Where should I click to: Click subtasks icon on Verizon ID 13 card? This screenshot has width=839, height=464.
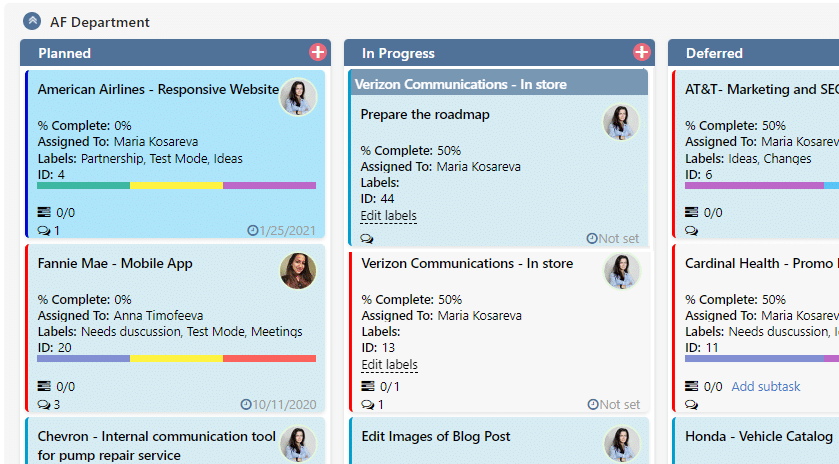point(368,386)
